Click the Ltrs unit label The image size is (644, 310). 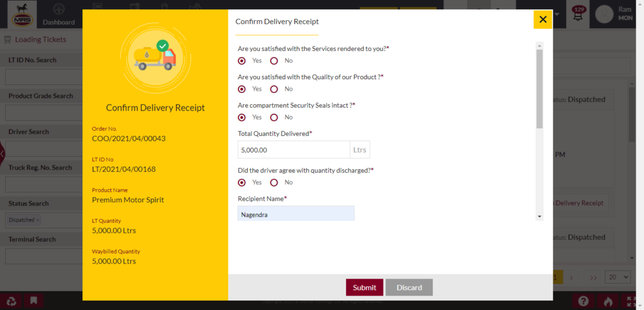(360, 150)
